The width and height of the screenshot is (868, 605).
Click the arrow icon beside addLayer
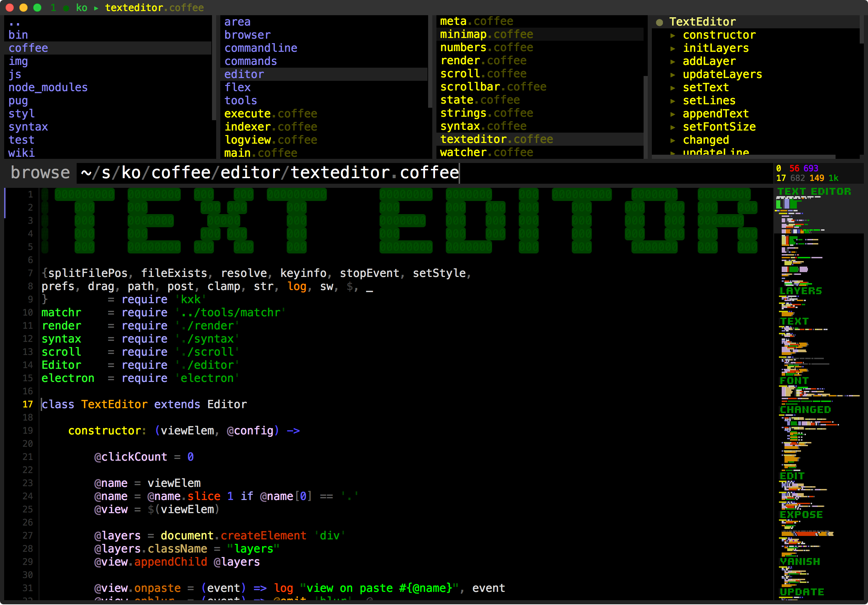click(673, 61)
